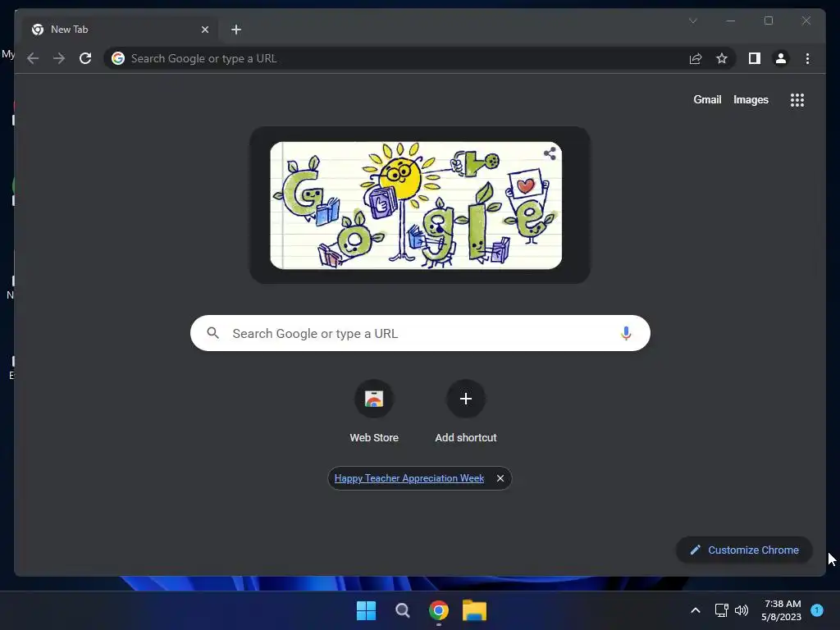Add a new shortcut

[466, 412]
